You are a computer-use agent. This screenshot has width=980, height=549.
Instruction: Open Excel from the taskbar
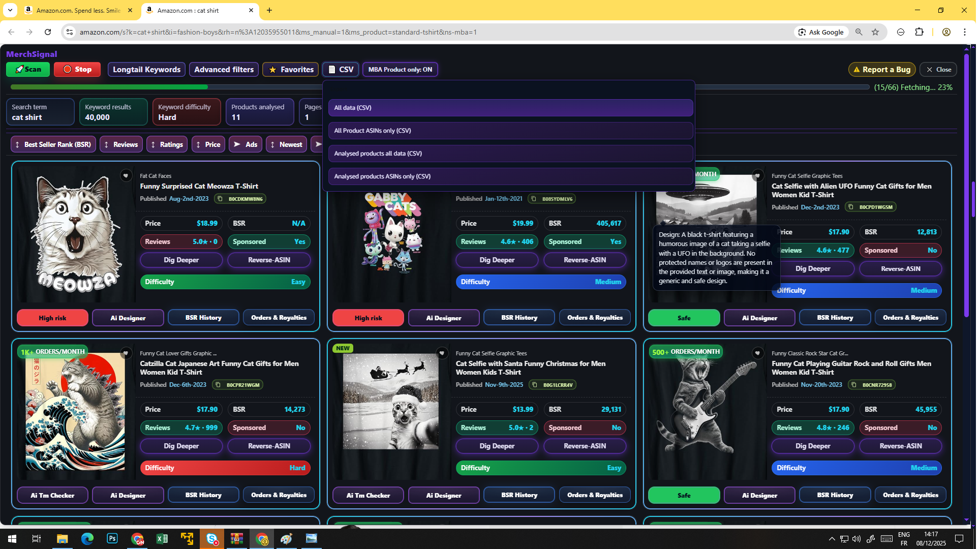(162, 538)
